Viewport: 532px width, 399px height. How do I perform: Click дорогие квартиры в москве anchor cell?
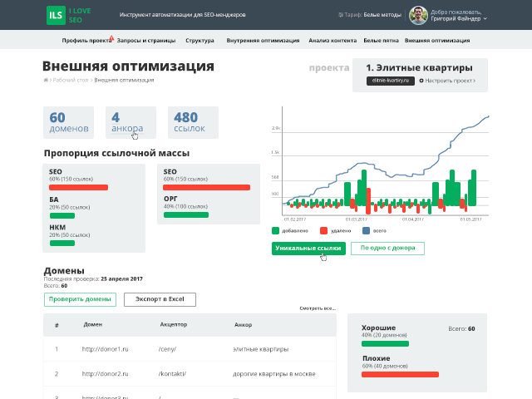(x=273, y=374)
